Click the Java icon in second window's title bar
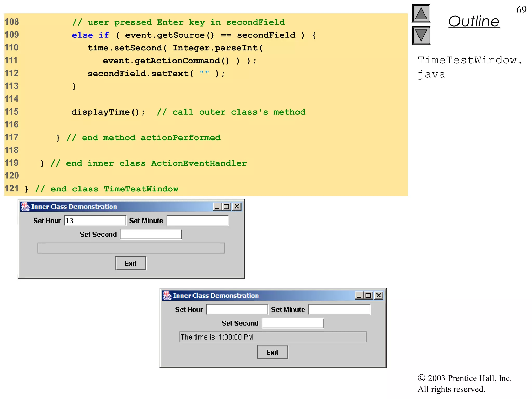 coord(167,295)
